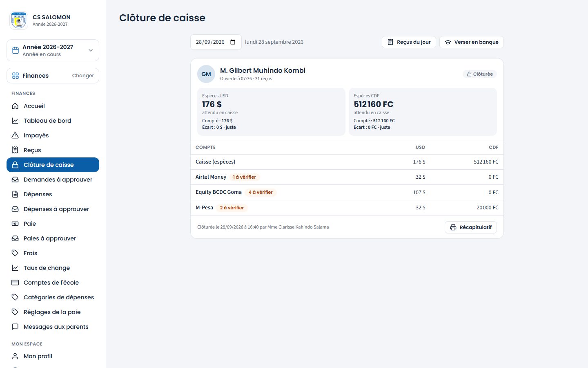Open Réglages de la paie

coord(53,312)
